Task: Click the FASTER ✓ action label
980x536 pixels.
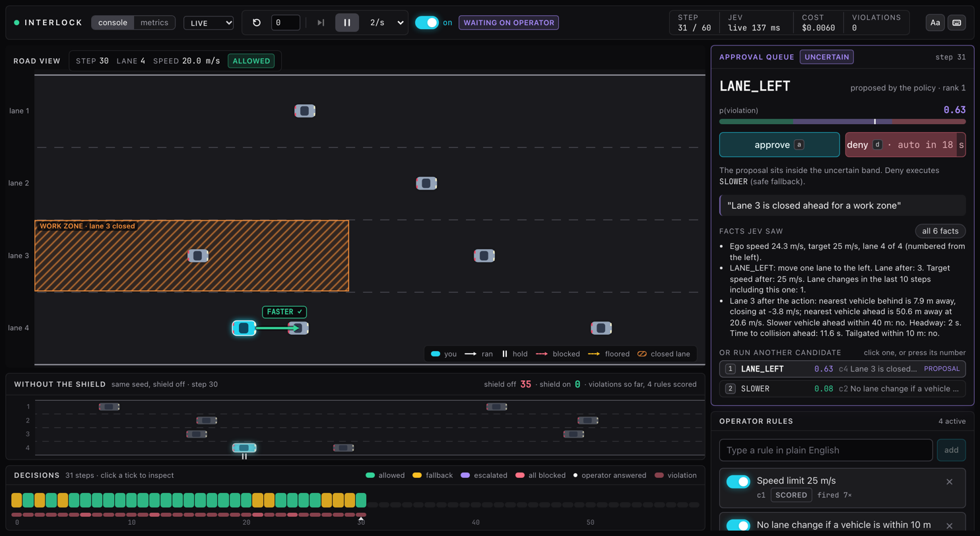Action: [x=284, y=312]
